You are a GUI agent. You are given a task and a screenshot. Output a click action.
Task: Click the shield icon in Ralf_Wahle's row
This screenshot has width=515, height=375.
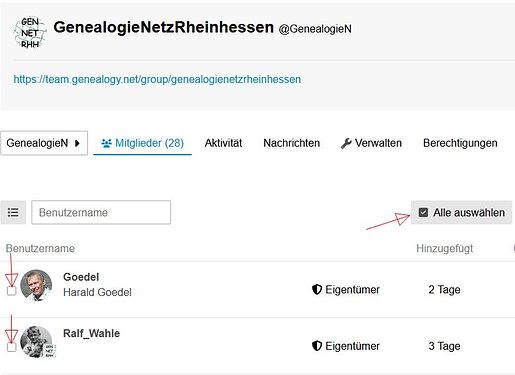click(x=317, y=346)
